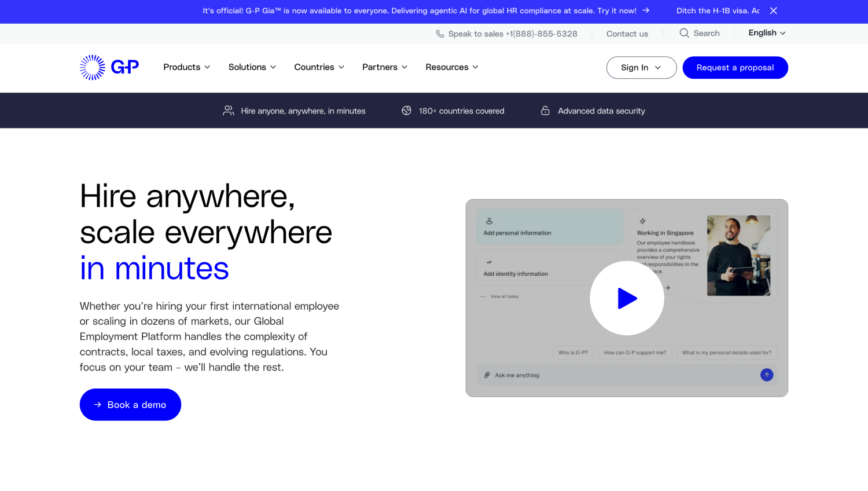Open the English language dropdown

pyautogui.click(x=767, y=33)
